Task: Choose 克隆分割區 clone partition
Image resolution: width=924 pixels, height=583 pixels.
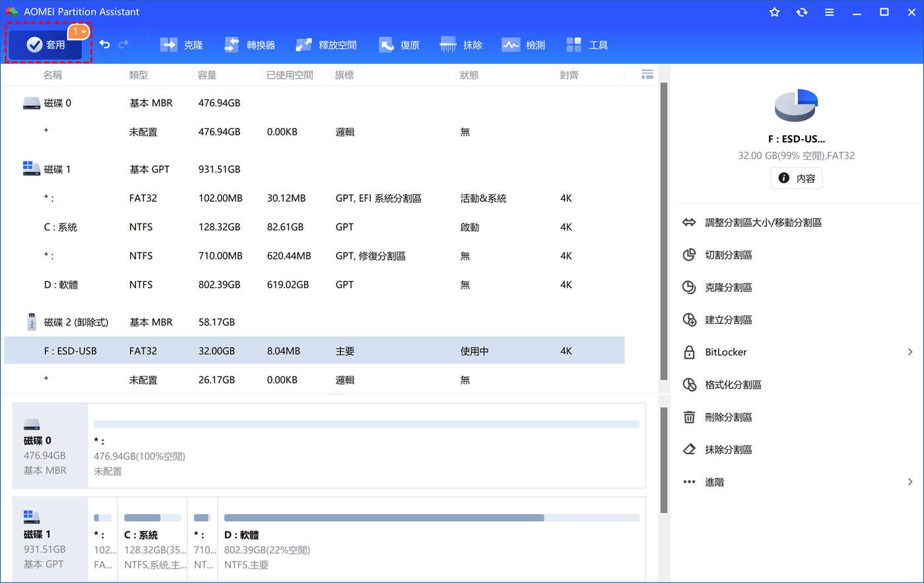Action: pyautogui.click(x=729, y=288)
